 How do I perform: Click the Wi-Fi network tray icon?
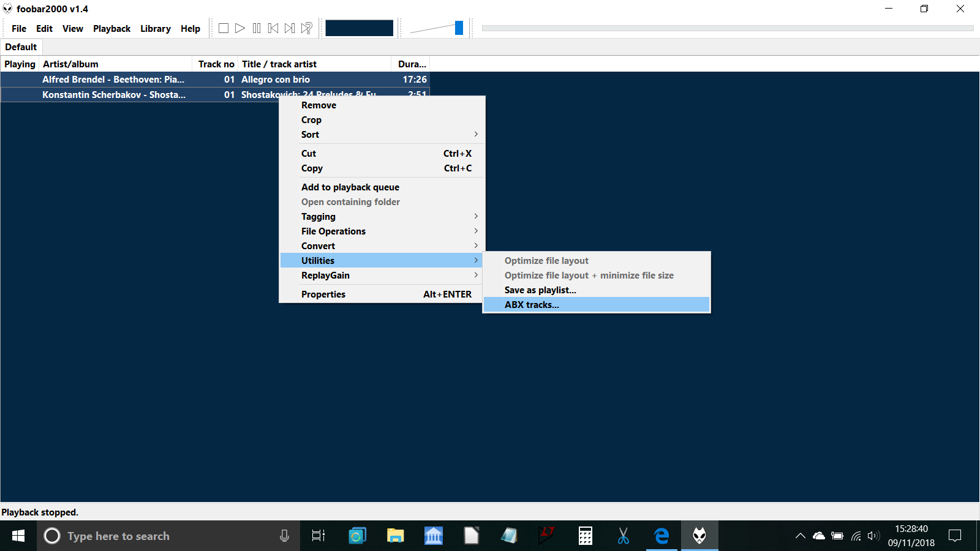pos(856,536)
